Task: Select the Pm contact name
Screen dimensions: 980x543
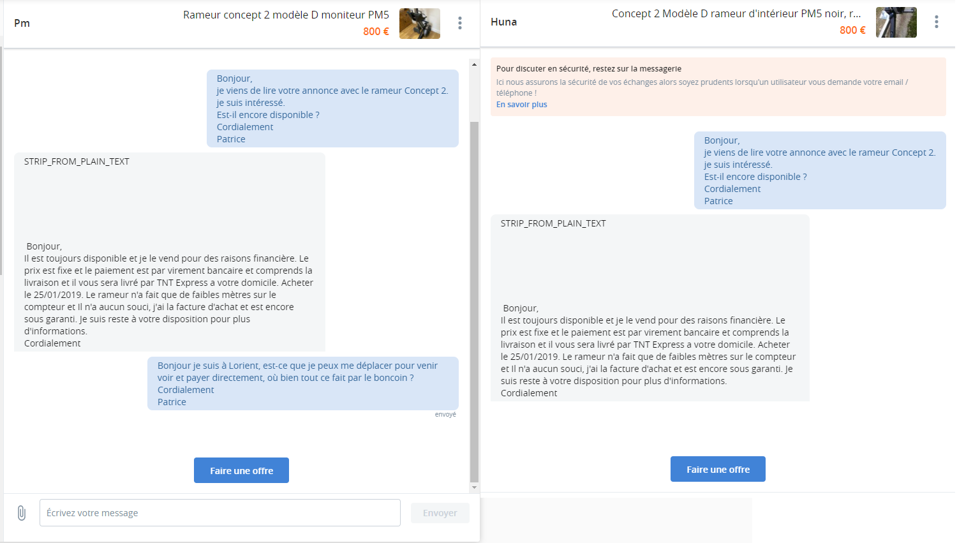Action: (22, 24)
